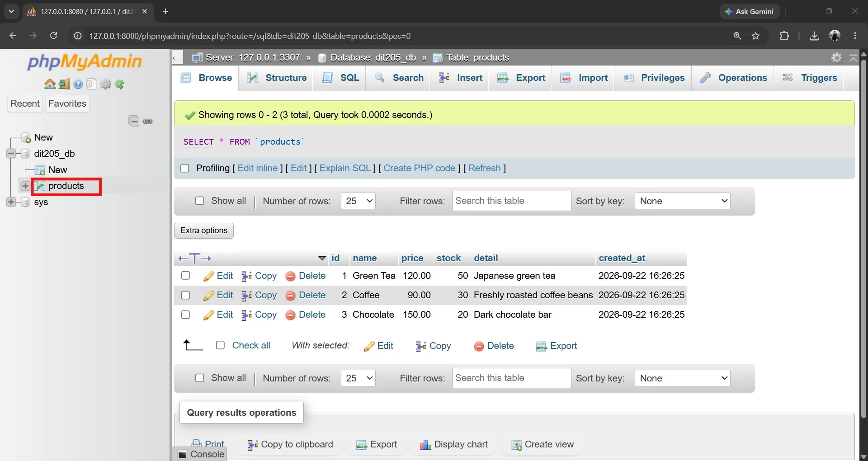Enable the Profiling checkbox
The image size is (868, 461).
point(184,168)
